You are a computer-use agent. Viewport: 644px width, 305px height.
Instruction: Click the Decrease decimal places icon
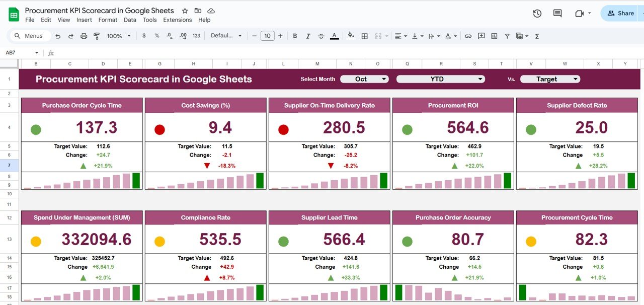[169, 36]
